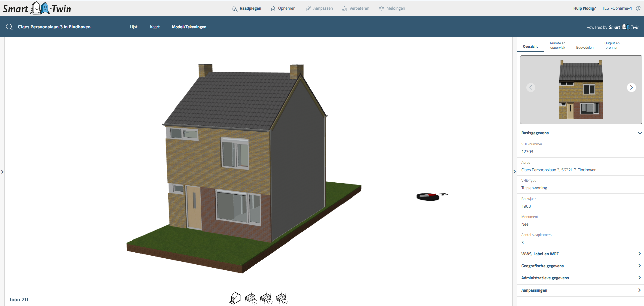Select the floor 0 view icon
644x306 pixels.
pos(251,298)
